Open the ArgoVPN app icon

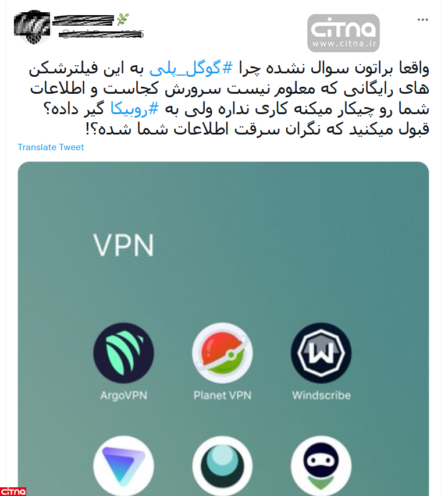point(123,353)
